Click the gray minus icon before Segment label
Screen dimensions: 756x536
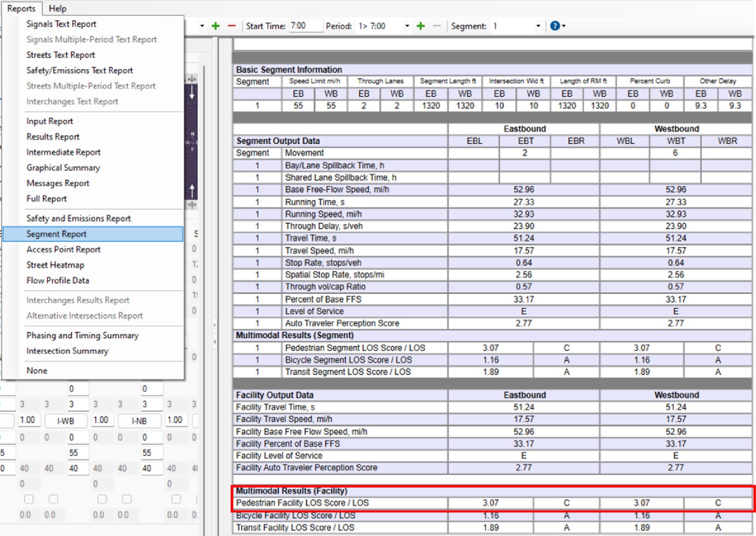tap(437, 26)
